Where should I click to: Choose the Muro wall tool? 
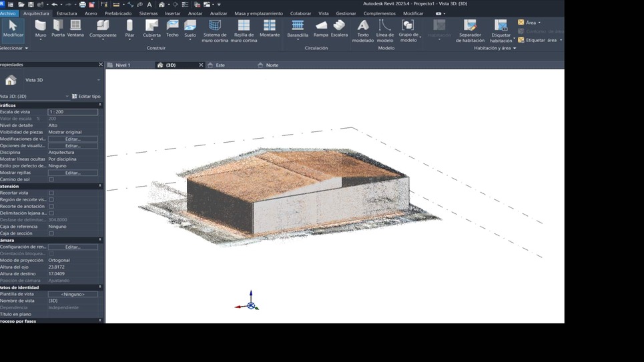point(40,29)
